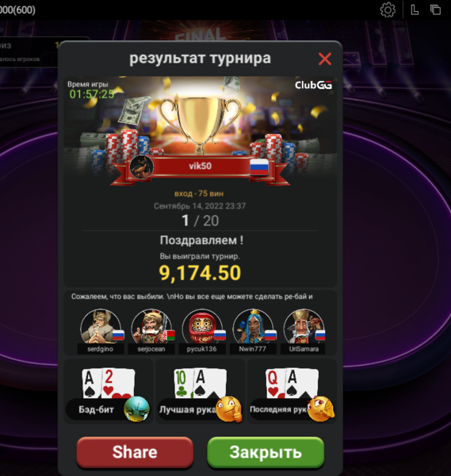Select serdgino's player avatar
Viewport: 451px width, 476px height.
pyautogui.click(x=101, y=326)
